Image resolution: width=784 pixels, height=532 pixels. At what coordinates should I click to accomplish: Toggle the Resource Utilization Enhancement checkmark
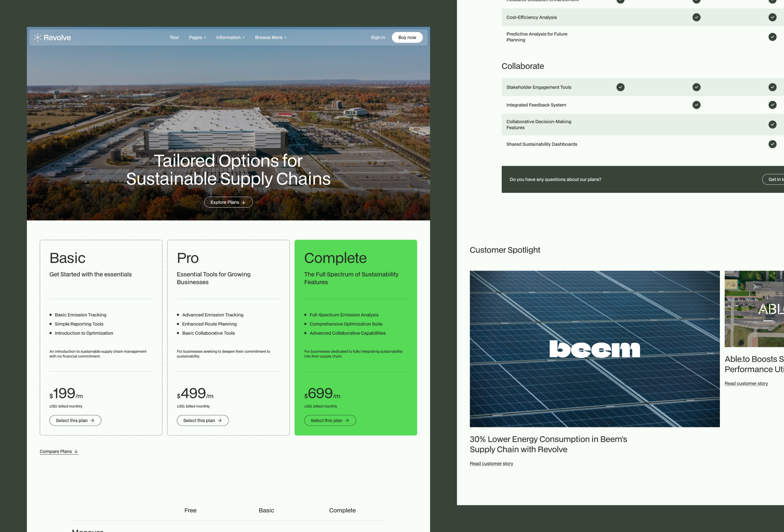point(620,1)
